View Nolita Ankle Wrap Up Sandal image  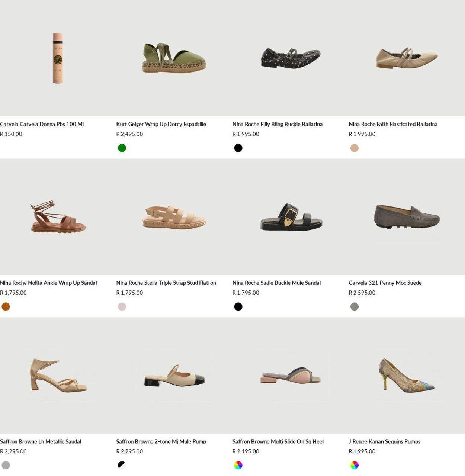(x=58, y=217)
